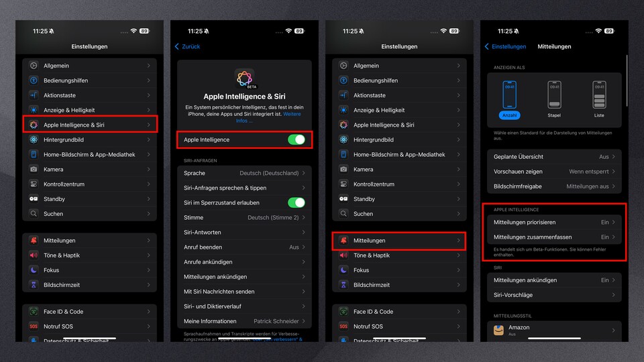This screenshot has height=362, width=644.
Task: Tap Einstellungen back button on Mitteilungen screen
Action: point(505,46)
